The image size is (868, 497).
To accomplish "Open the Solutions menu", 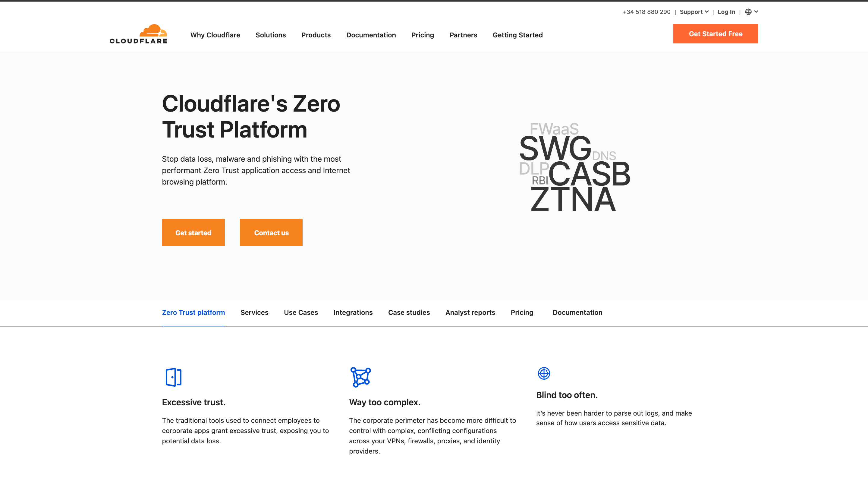I will (270, 35).
